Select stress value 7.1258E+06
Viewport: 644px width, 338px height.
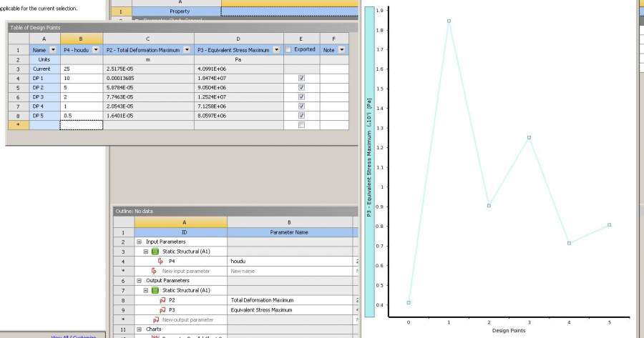coord(238,106)
